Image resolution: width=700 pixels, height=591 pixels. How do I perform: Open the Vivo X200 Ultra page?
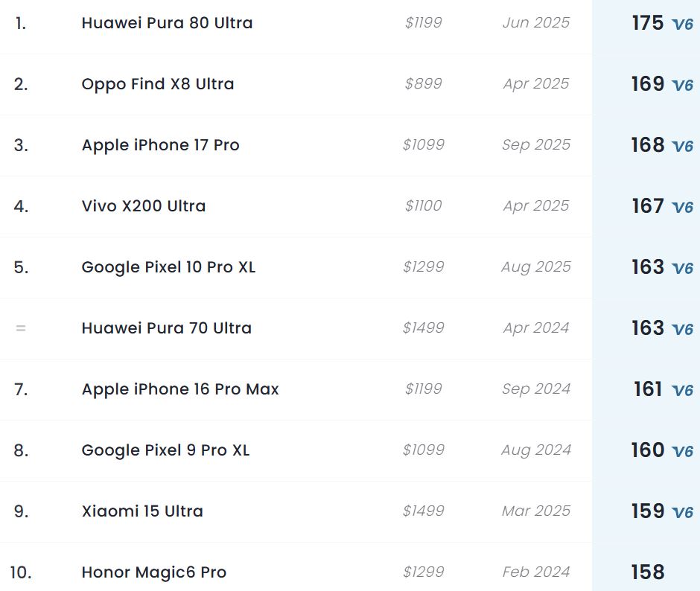143,206
